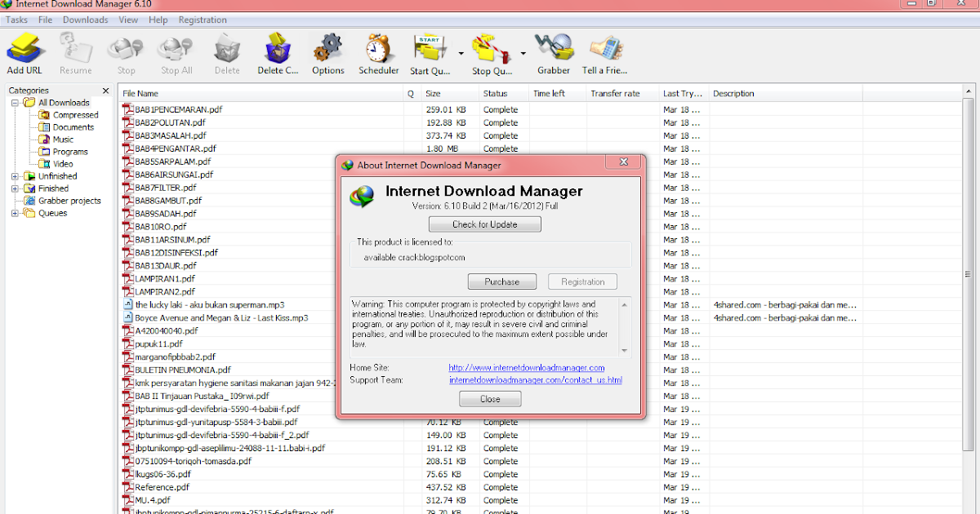Expand the Unfinished category node
The width and height of the screenshot is (980, 514).
(x=16, y=176)
